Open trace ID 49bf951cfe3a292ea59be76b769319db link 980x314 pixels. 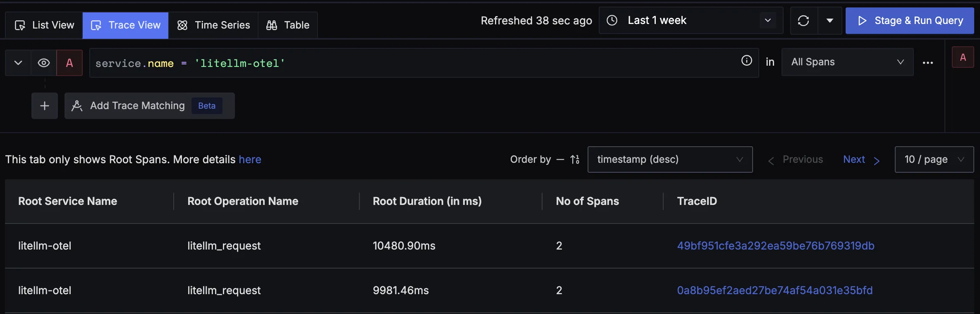tap(775, 246)
